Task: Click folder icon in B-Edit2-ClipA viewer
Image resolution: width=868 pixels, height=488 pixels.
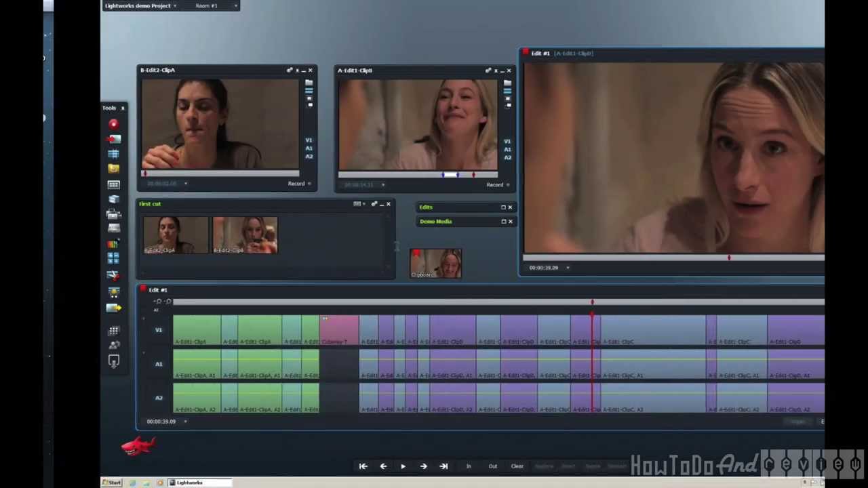Action: 309,83
